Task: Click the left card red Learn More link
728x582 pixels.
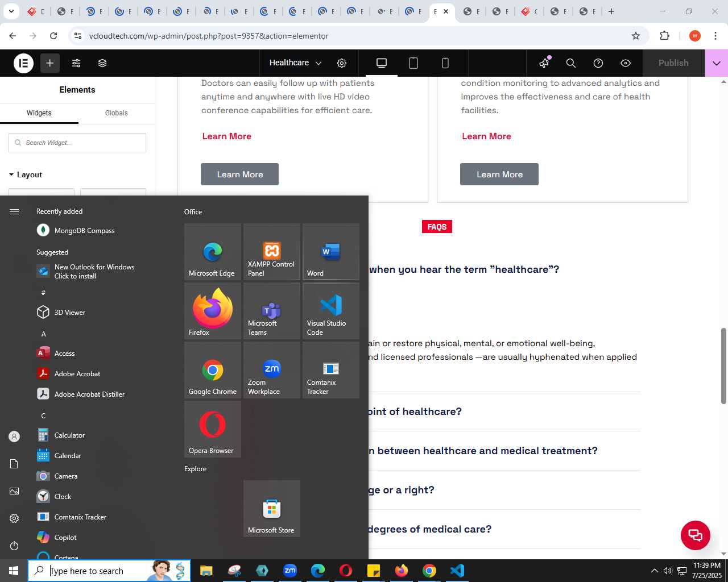Action: pos(227,136)
